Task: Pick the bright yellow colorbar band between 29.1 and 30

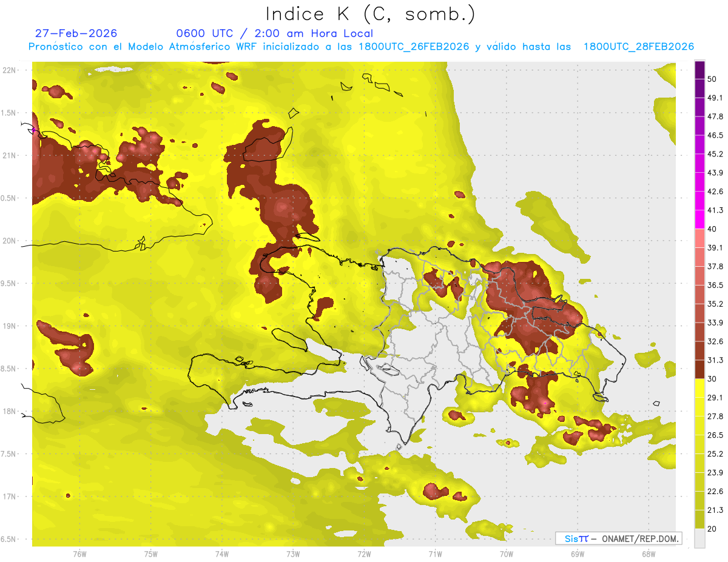Action: [x=699, y=388]
